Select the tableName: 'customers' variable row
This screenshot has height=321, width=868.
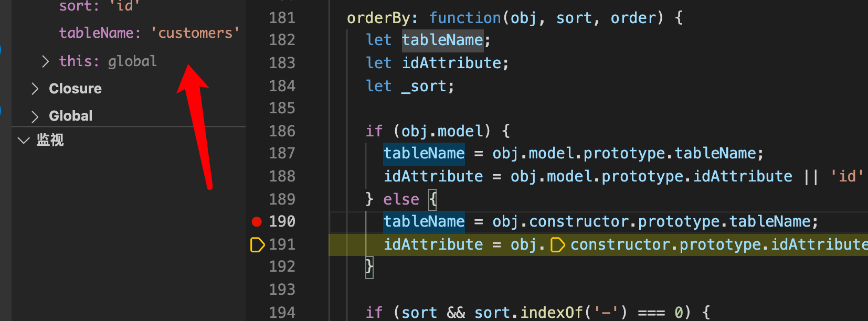click(149, 33)
